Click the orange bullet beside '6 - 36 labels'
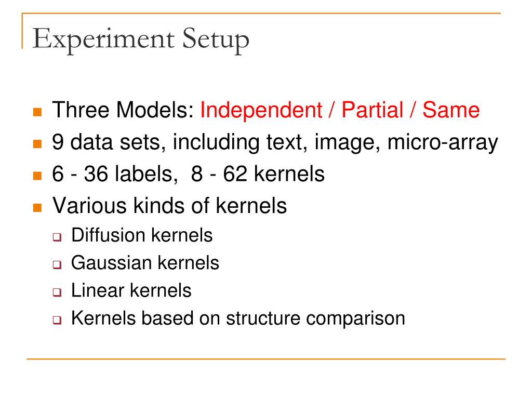The image size is (532, 399). click(x=37, y=176)
